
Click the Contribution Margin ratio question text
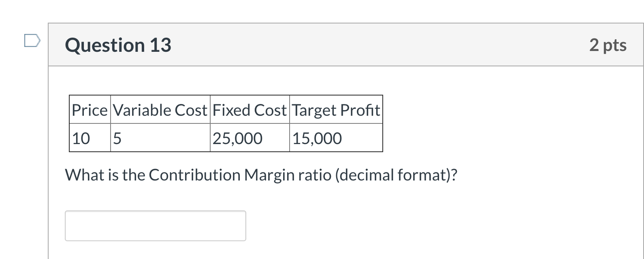pyautogui.click(x=261, y=174)
